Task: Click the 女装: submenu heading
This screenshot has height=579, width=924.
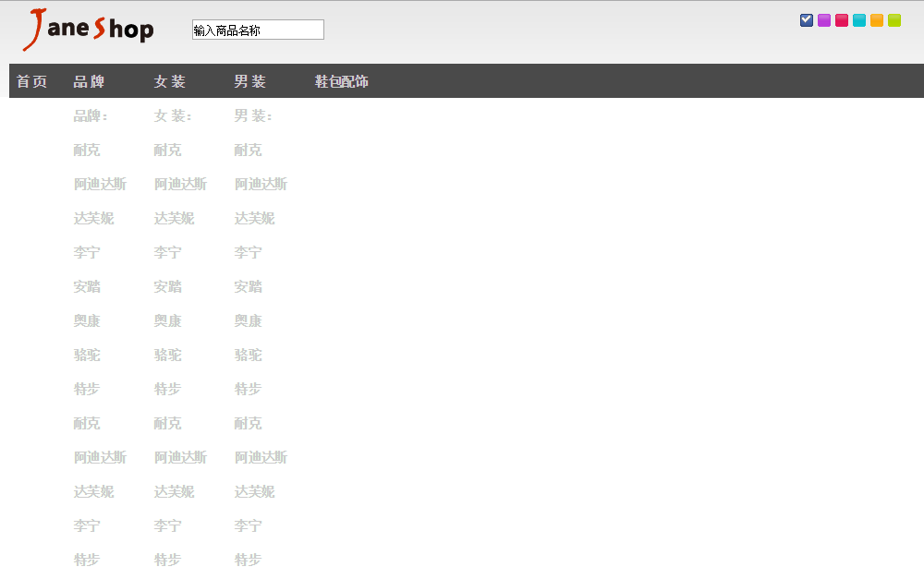Action: point(173,116)
